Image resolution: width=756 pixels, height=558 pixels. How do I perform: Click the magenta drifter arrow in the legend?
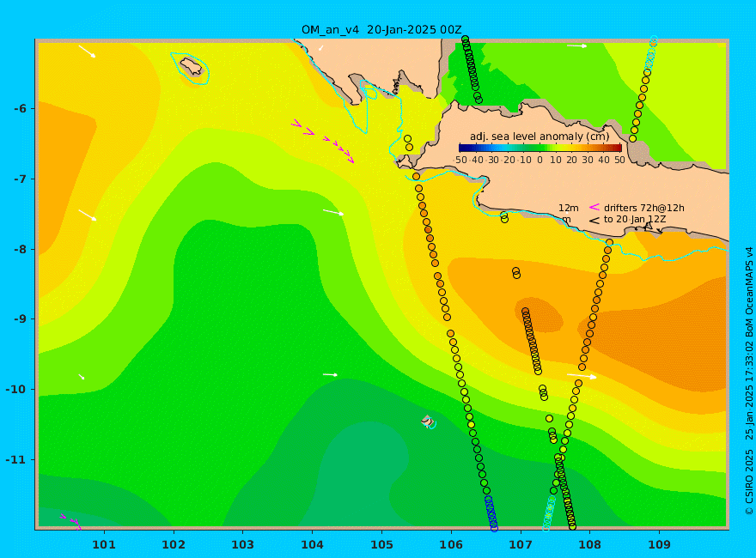594,207
